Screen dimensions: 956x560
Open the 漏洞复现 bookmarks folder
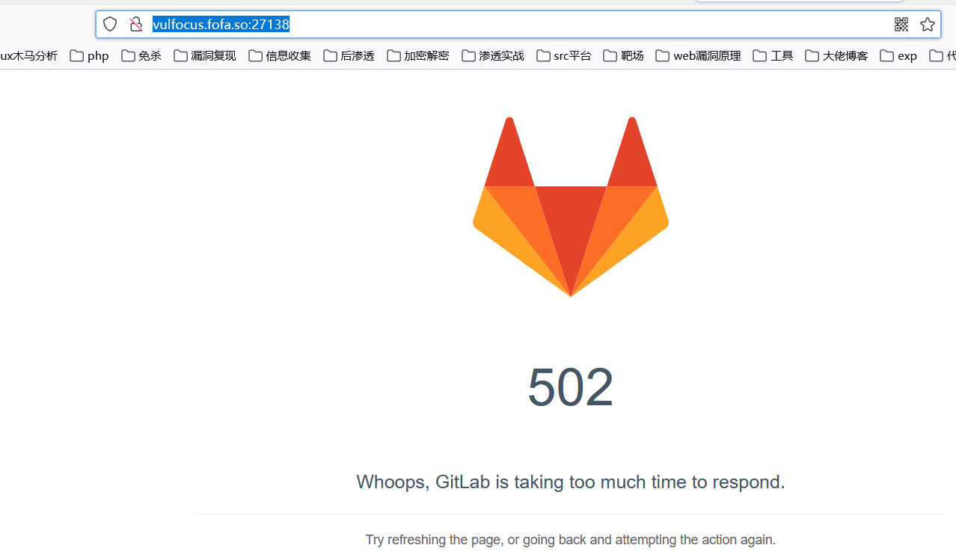pos(204,55)
